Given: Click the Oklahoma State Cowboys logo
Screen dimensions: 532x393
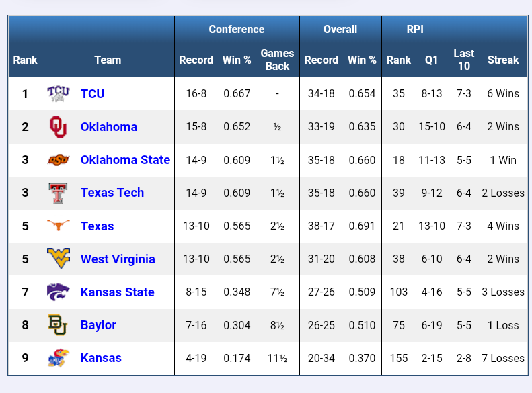Looking at the screenshot, I should 59,160.
